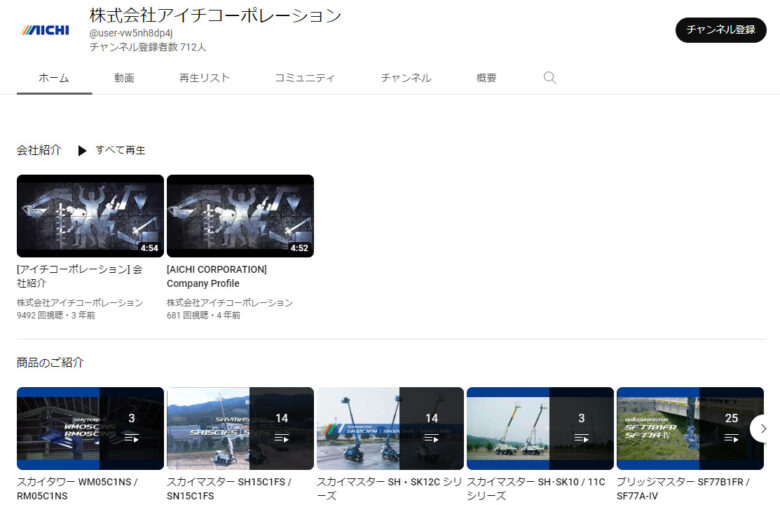Image resolution: width=780 pixels, height=505 pixels.
Task: Click the スカイタワー WM05C1NS / RM05C1NS title
Action: [78, 489]
